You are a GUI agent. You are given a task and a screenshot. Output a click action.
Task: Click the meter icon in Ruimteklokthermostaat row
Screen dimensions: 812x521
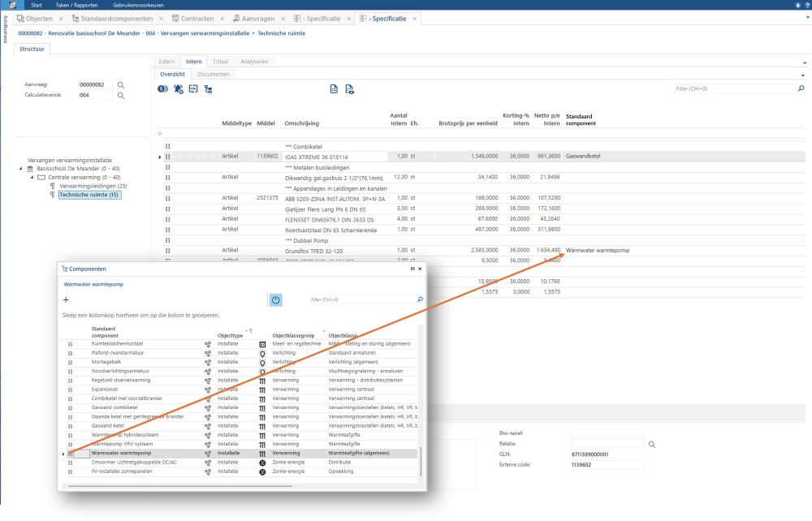[x=262, y=344]
